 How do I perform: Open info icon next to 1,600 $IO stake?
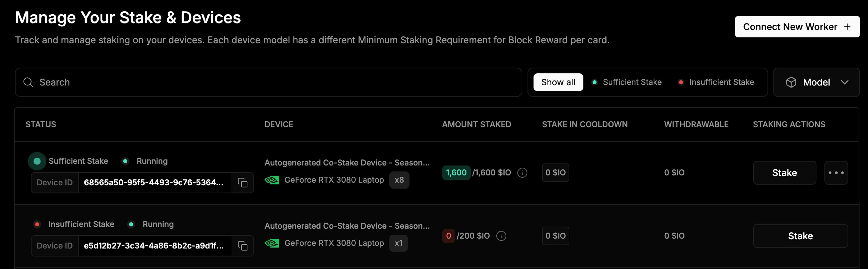[522, 173]
